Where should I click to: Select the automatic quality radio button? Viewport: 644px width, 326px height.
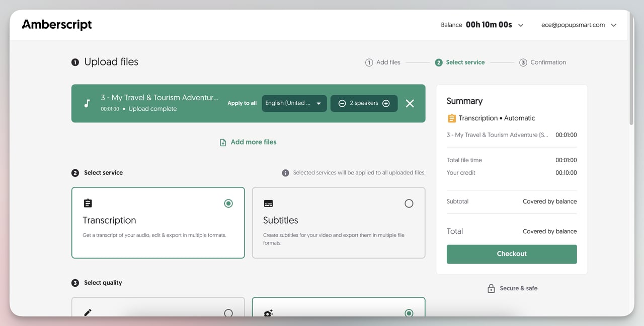pos(409,313)
